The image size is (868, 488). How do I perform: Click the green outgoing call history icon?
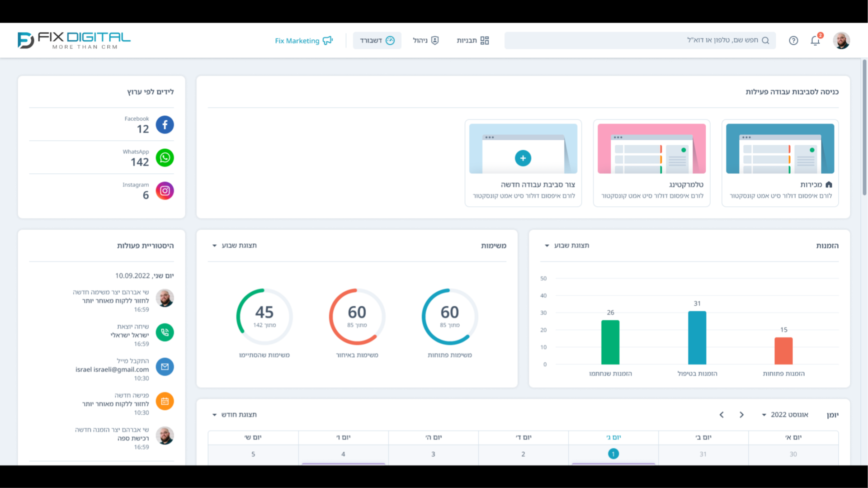[165, 332]
